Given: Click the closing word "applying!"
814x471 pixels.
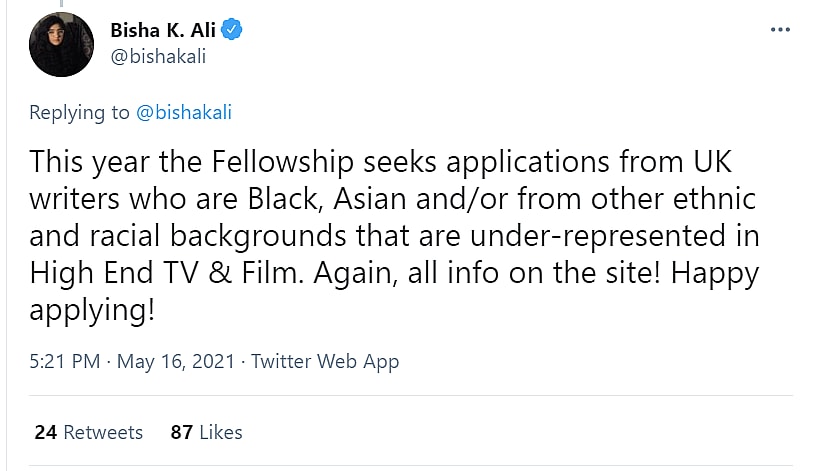Looking at the screenshot, I should pos(92,308).
